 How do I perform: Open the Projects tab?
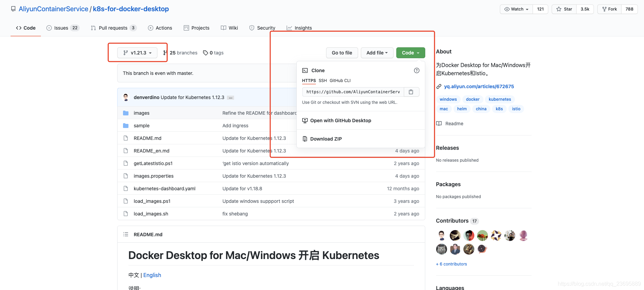(x=197, y=28)
